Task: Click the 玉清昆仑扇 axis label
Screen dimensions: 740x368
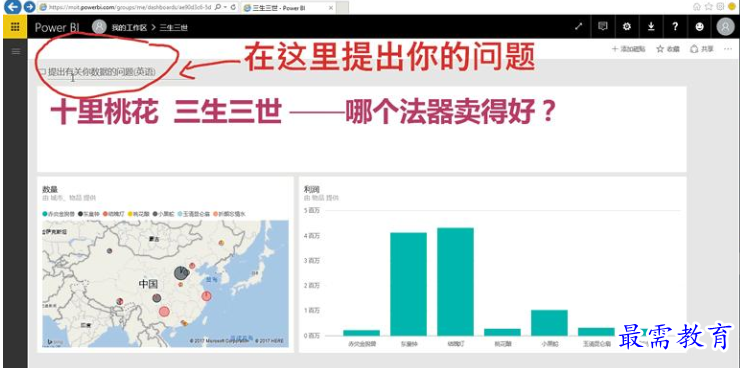Action: pos(597,344)
